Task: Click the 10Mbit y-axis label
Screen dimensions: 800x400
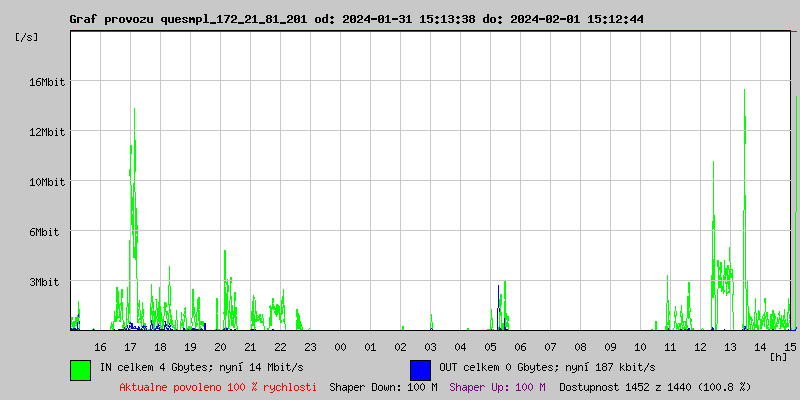Action: coord(47,182)
